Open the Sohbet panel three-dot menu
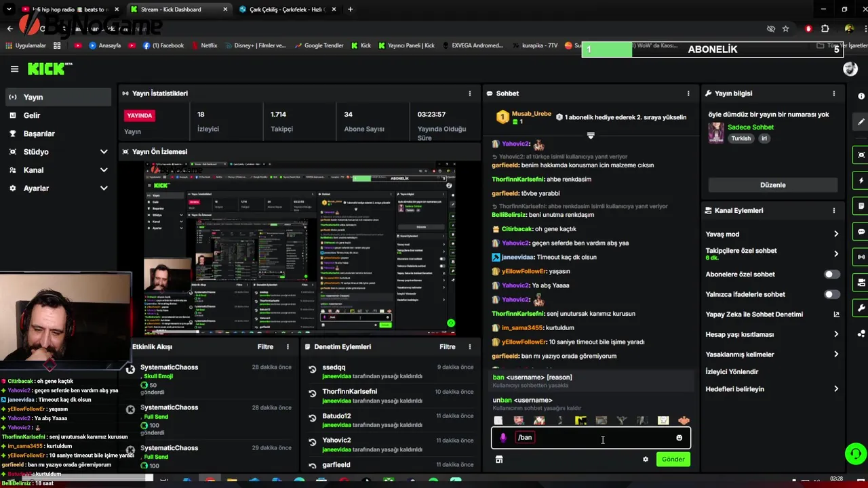 coord(688,94)
